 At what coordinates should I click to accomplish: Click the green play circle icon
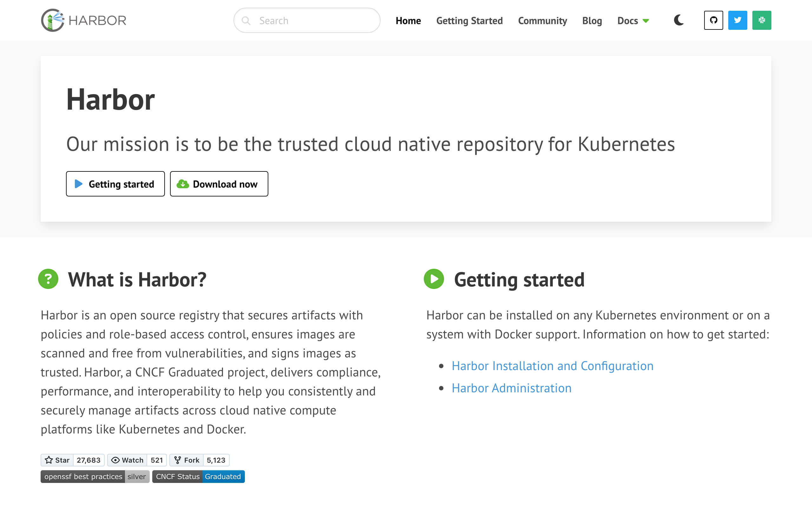coord(434,279)
